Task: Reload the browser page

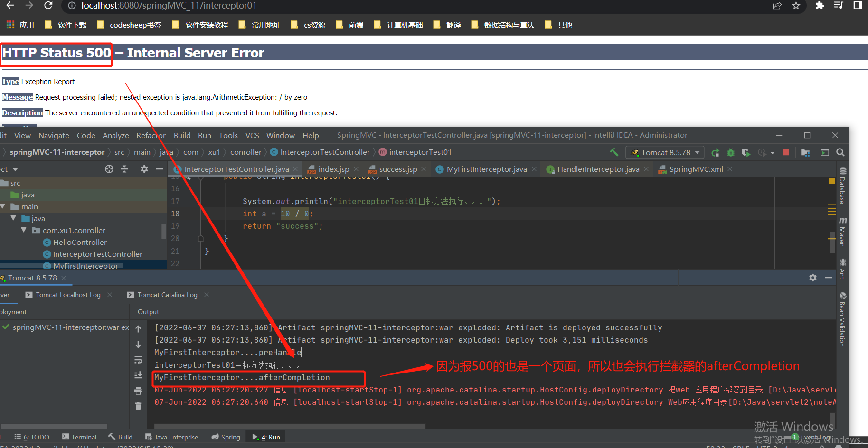Action: tap(48, 5)
